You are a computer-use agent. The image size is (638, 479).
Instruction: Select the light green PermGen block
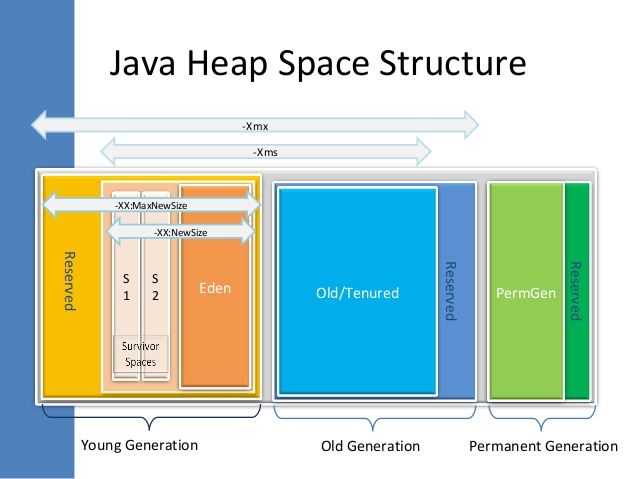[526, 291]
